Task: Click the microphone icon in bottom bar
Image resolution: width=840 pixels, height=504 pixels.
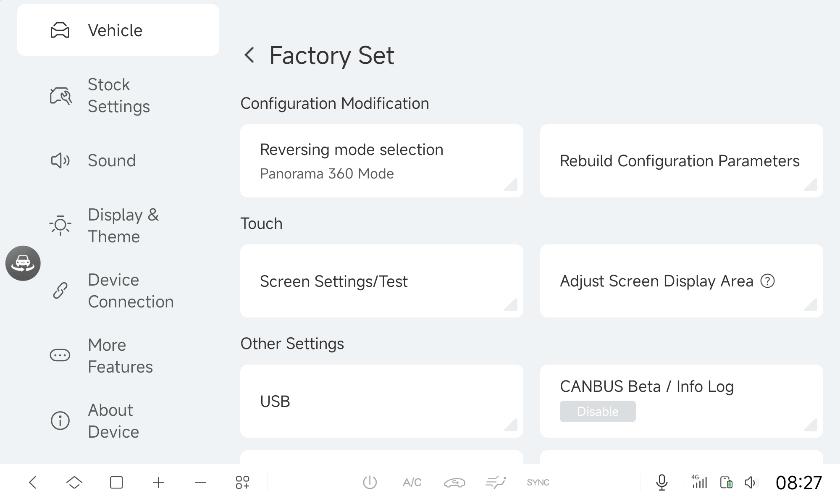Action: (661, 482)
